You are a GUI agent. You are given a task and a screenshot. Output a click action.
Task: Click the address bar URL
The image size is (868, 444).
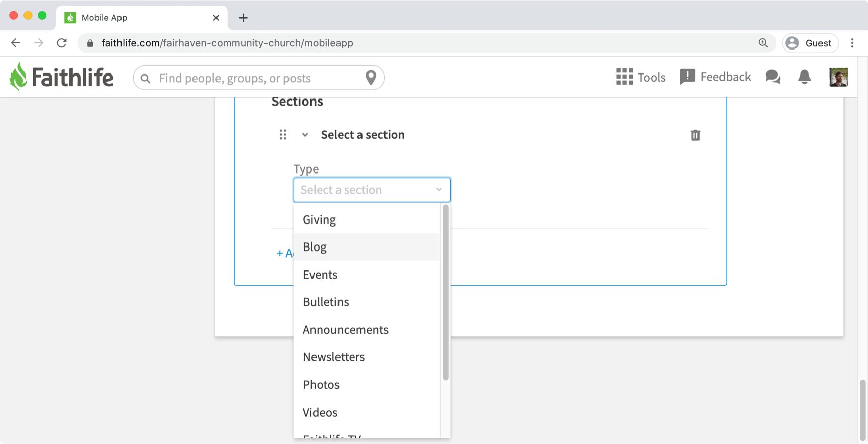227,43
